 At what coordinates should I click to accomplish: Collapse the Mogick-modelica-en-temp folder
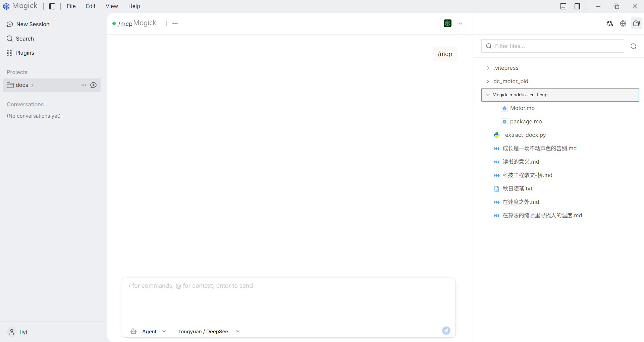[560, 95]
